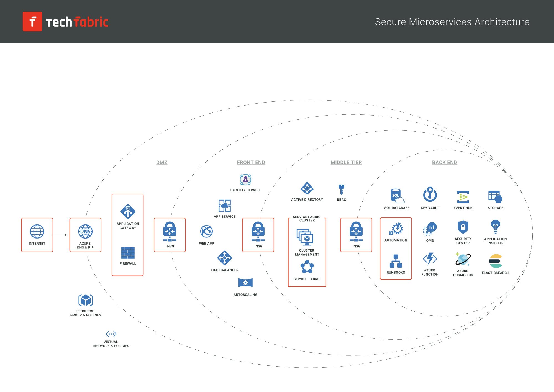
Task: Select the Storage icon
Action: [x=495, y=196]
